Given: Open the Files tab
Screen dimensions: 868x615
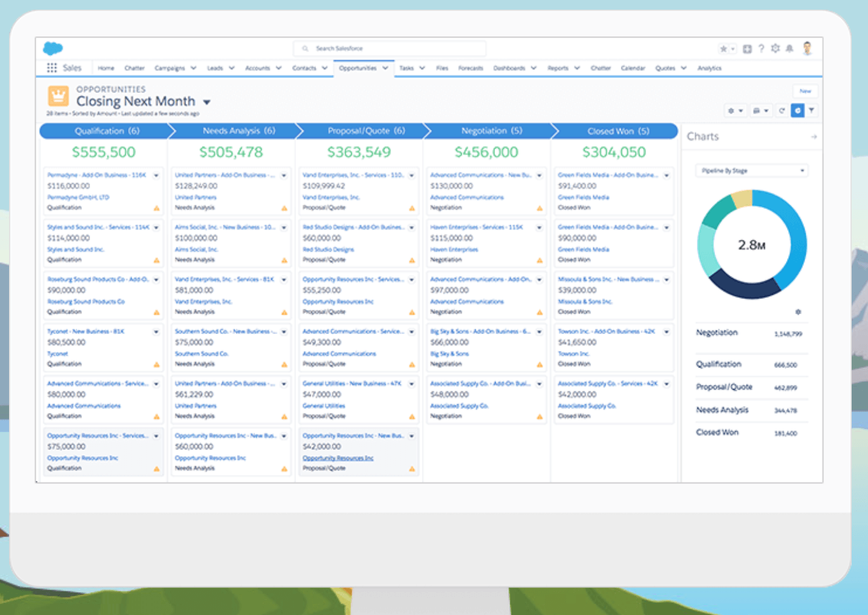Looking at the screenshot, I should (442, 68).
